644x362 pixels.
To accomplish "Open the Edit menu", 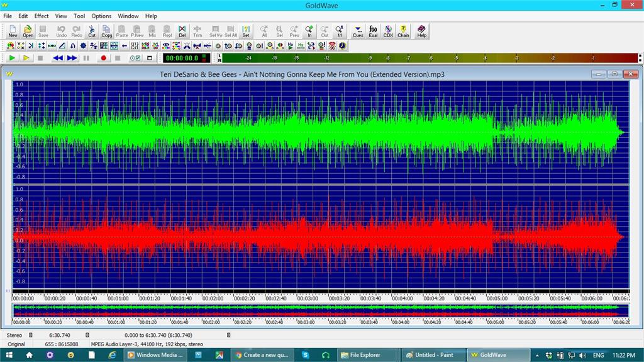I will [x=23, y=16].
